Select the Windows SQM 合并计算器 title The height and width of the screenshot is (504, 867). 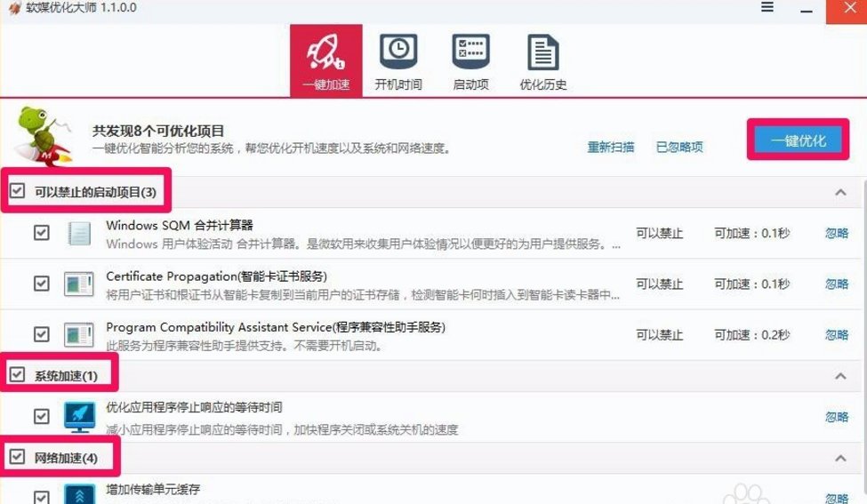click(179, 226)
